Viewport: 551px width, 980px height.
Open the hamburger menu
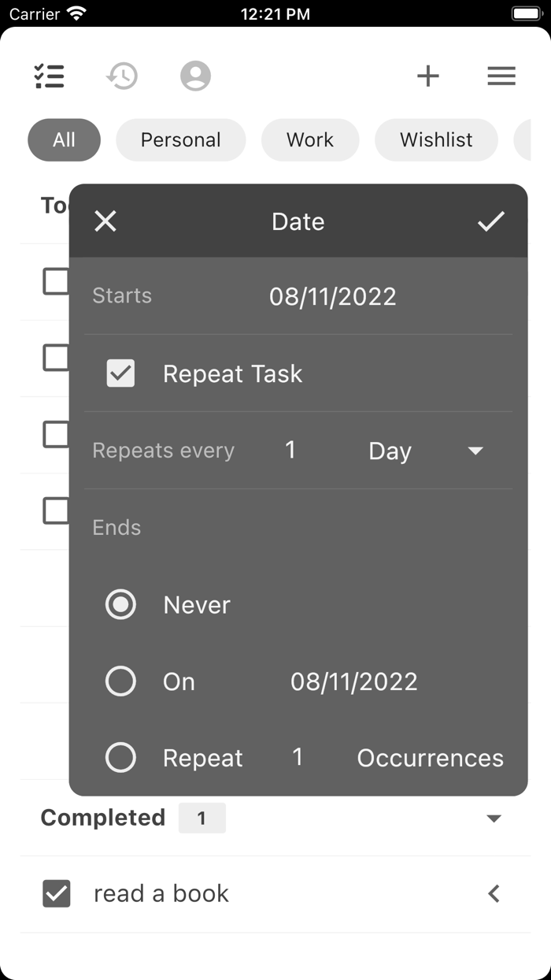[501, 76]
